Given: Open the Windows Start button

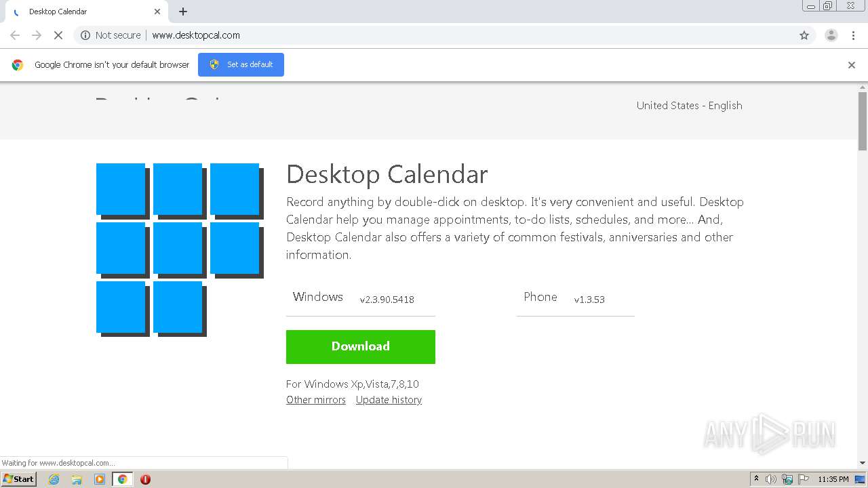Looking at the screenshot, I should [x=18, y=479].
